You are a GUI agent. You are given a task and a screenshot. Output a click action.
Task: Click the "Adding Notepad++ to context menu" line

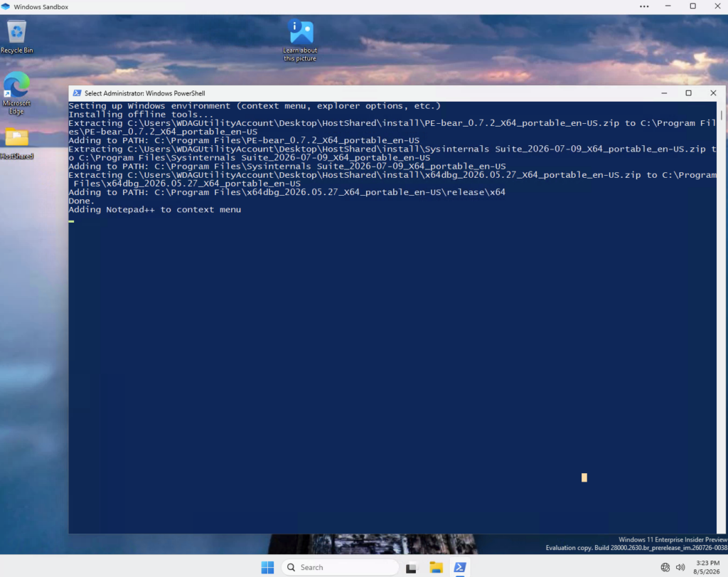pyautogui.click(x=154, y=209)
